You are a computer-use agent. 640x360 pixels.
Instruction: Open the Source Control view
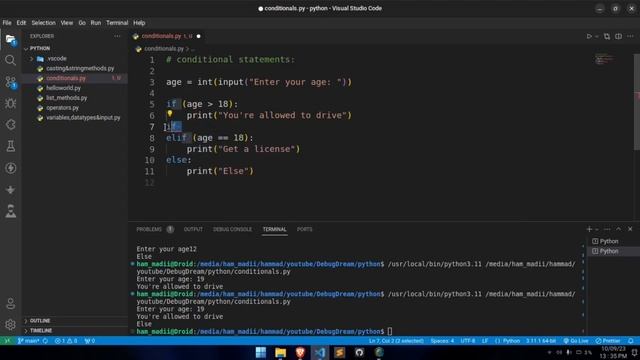[x=11, y=82]
